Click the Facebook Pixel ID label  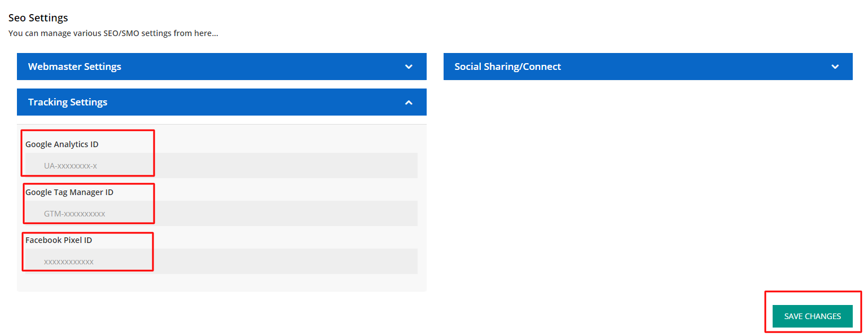point(59,240)
